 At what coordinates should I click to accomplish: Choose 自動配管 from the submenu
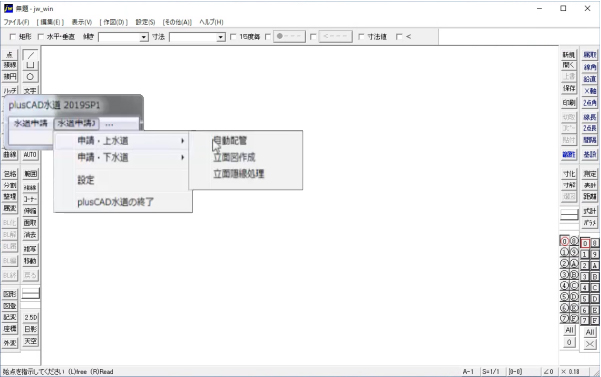point(230,141)
